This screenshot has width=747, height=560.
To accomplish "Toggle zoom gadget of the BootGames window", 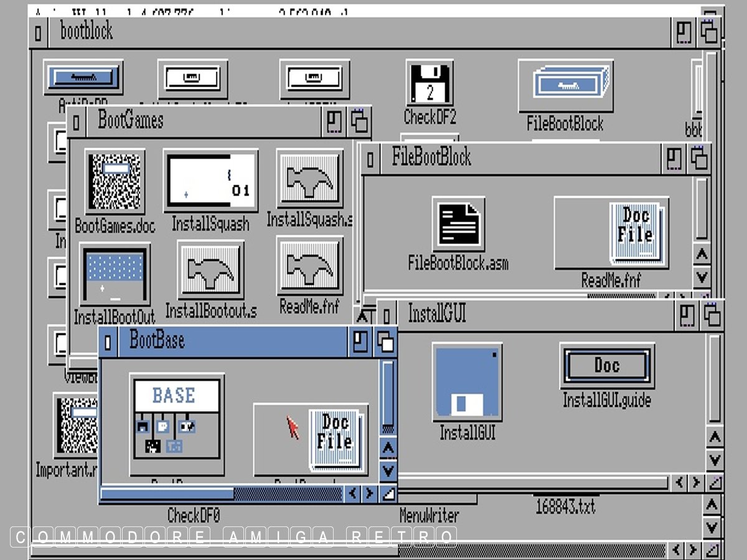I will click(335, 121).
